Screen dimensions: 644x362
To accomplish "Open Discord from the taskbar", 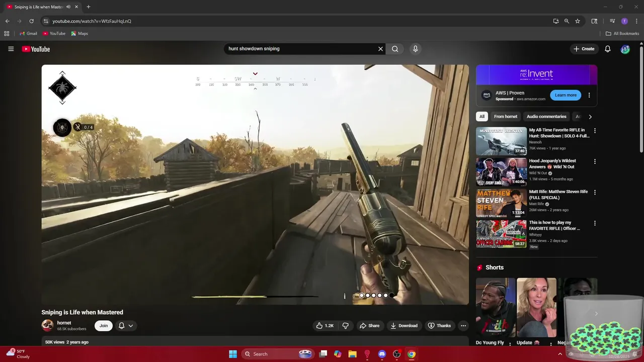I will pyautogui.click(x=382, y=354).
